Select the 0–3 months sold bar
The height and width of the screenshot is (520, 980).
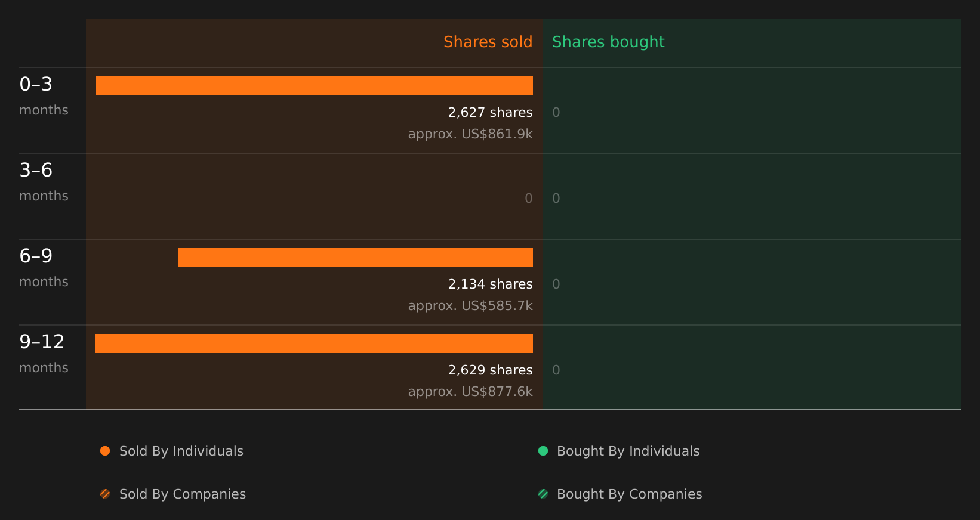pyautogui.click(x=315, y=86)
